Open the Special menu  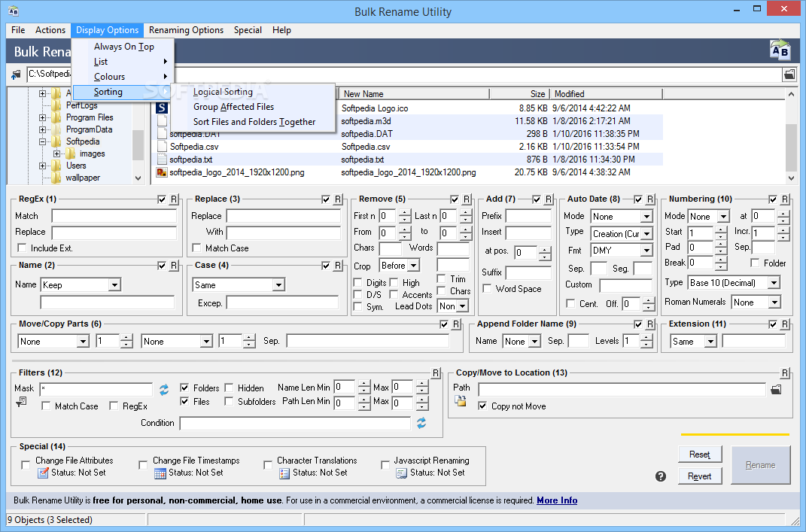pos(248,30)
